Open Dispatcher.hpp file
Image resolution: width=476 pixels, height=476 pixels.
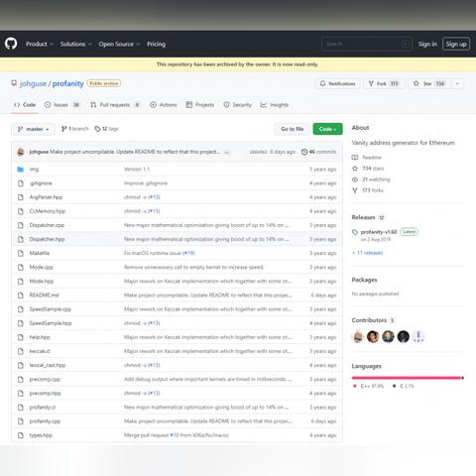click(x=47, y=239)
